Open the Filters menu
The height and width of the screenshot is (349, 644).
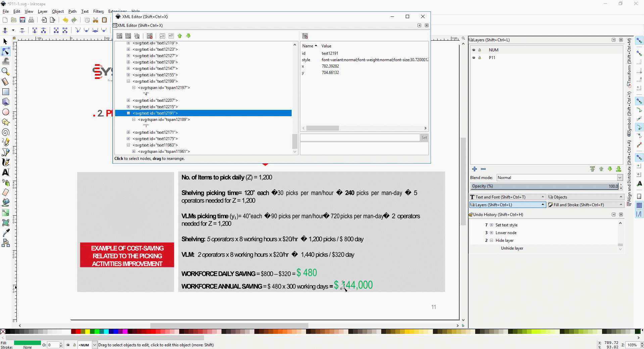[x=98, y=11]
